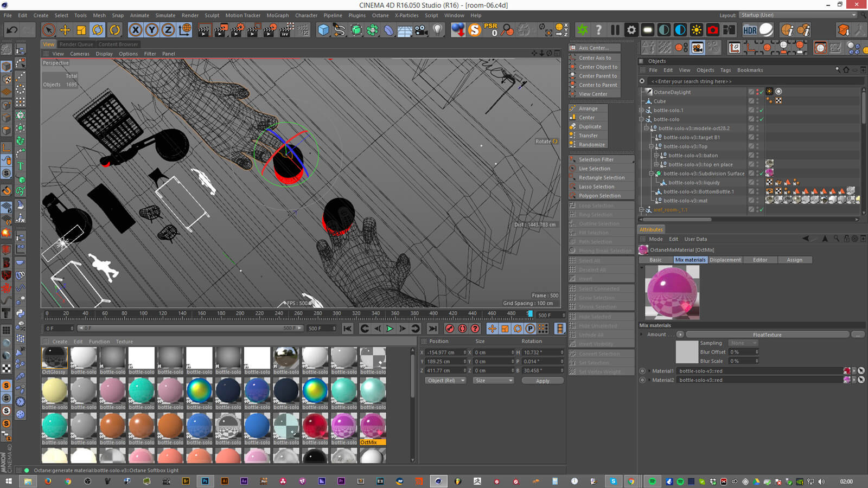Image resolution: width=868 pixels, height=488 pixels.
Task: Toggle visibility dots for bottle-solo object
Action: tap(757, 119)
